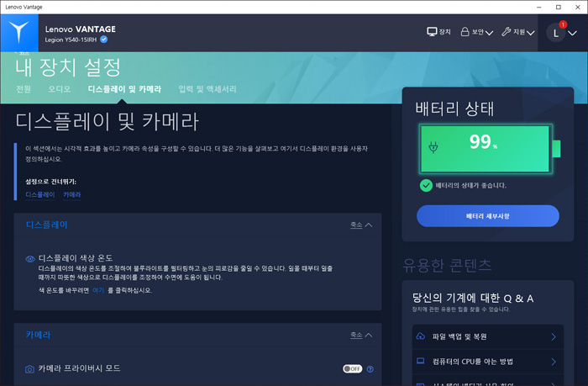Click the 컴퓨터의 CPU를 아는 방법 row text
Screen dimensions: 588x386
coord(472,362)
